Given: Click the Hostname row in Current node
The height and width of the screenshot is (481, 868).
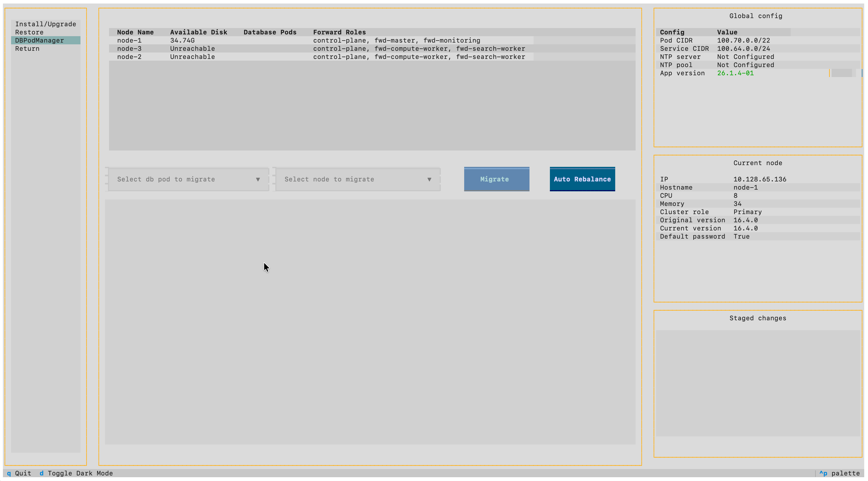Looking at the screenshot, I should [x=758, y=187].
